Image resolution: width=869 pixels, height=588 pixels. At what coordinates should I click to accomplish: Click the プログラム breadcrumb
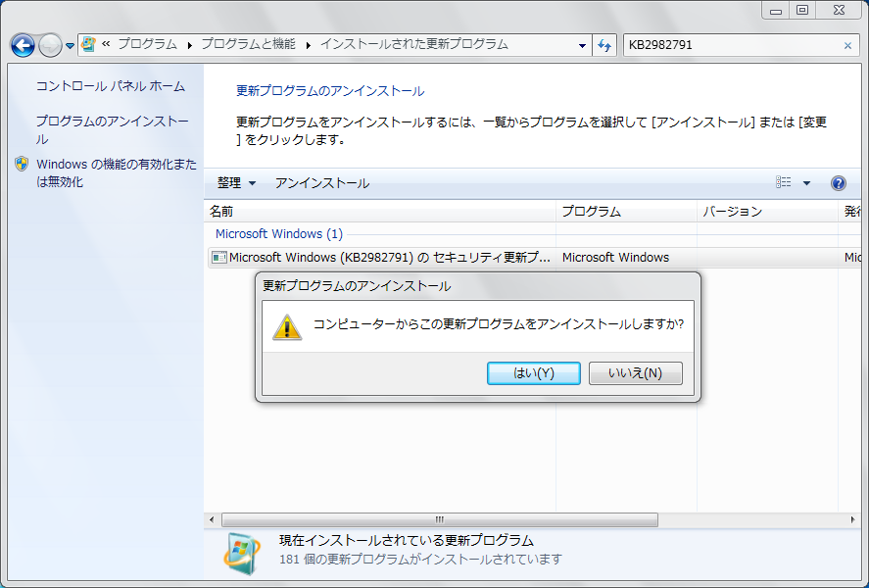pos(147,44)
